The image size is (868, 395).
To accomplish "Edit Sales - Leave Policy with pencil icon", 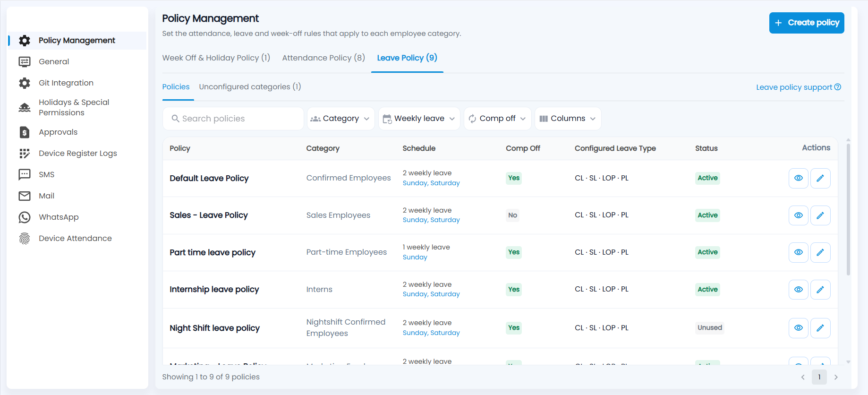I will [x=820, y=215].
